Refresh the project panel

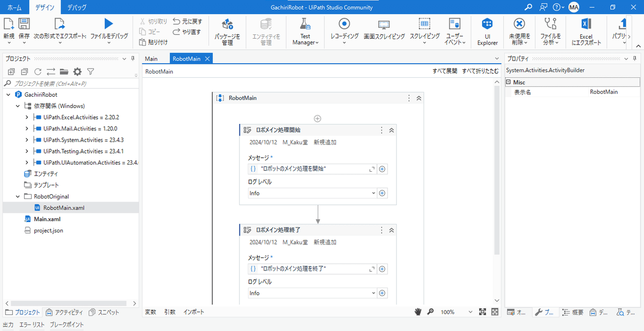pyautogui.click(x=38, y=71)
